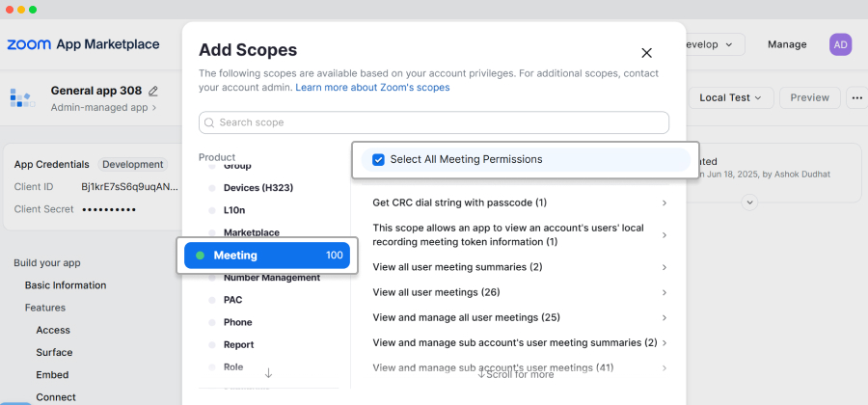Click the Zoom App Marketplace logo
Viewport: 868px width, 405px height.
(83, 44)
